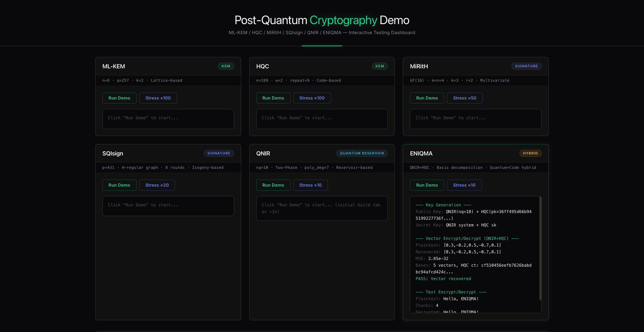Click the SIGNATURE badge on MiRitH
644x332 pixels.
526,66
